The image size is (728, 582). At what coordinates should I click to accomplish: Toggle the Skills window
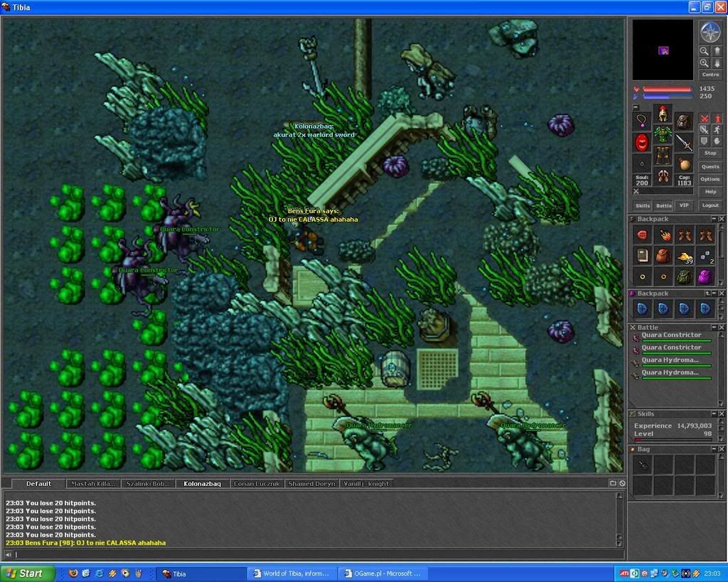tap(643, 205)
